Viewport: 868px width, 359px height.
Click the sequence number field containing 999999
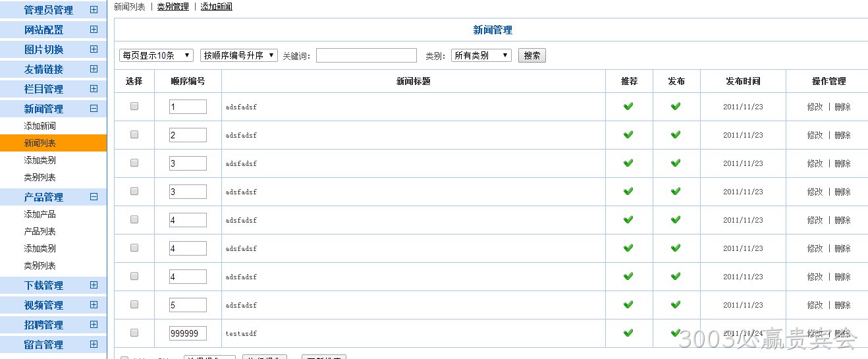coord(188,333)
